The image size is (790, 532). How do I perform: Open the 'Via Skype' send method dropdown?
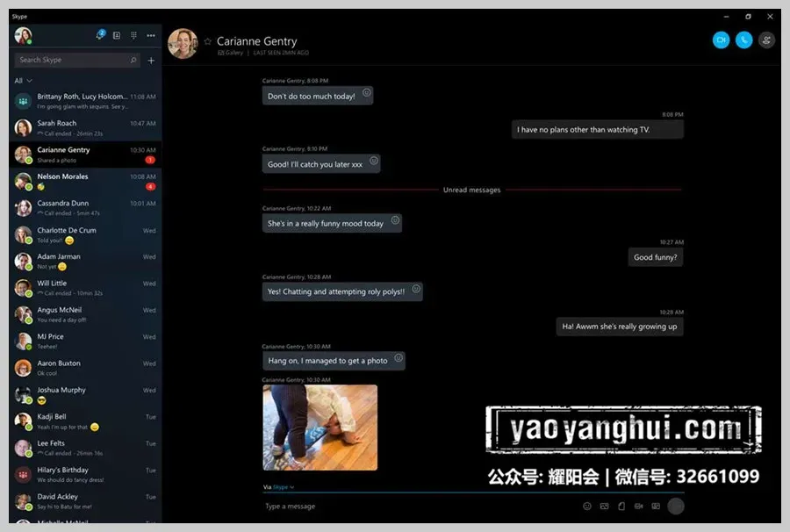(278, 487)
